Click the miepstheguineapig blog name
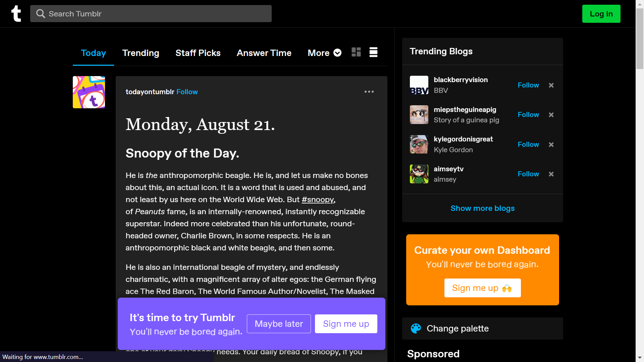644x362 pixels. 465,110
